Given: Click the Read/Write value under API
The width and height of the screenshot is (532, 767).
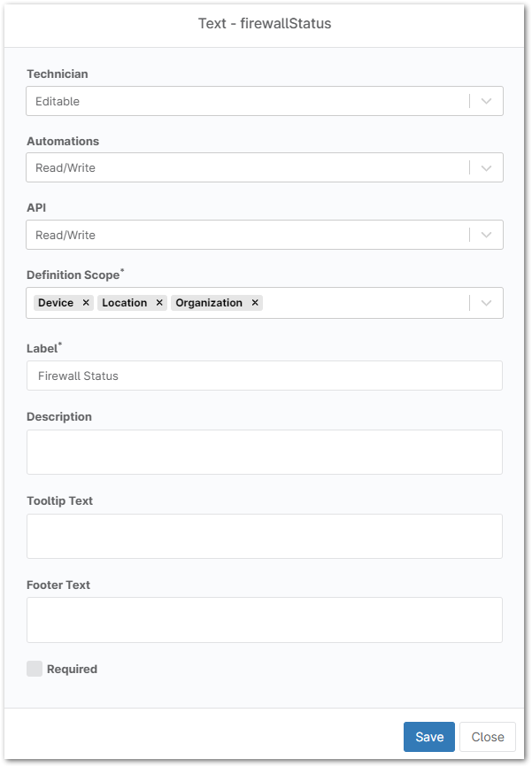Looking at the screenshot, I should 66,235.
